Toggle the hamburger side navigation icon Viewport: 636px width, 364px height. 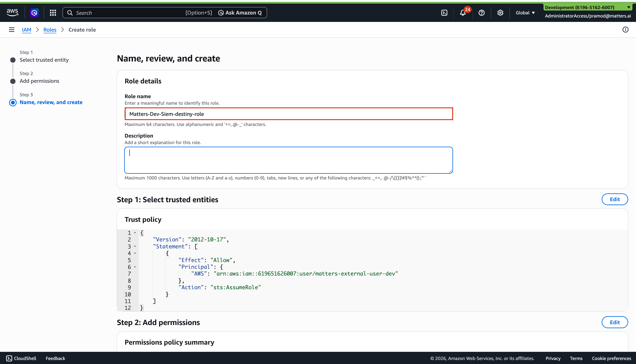point(12,30)
